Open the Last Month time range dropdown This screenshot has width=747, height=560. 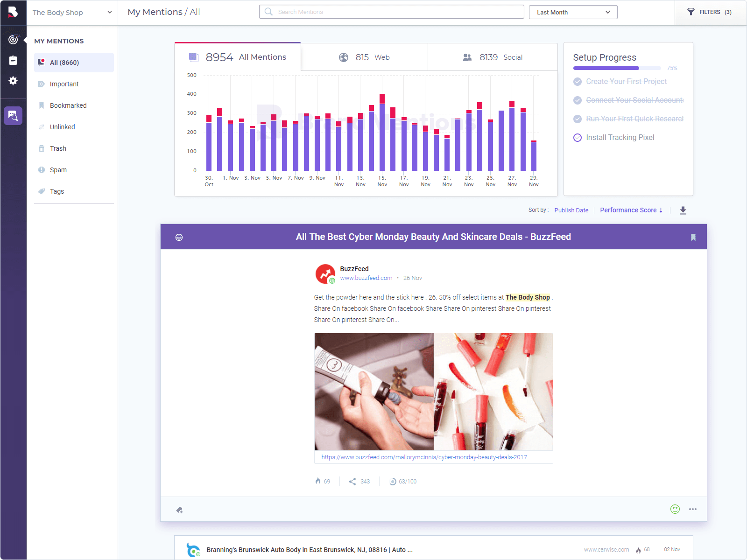[573, 12]
